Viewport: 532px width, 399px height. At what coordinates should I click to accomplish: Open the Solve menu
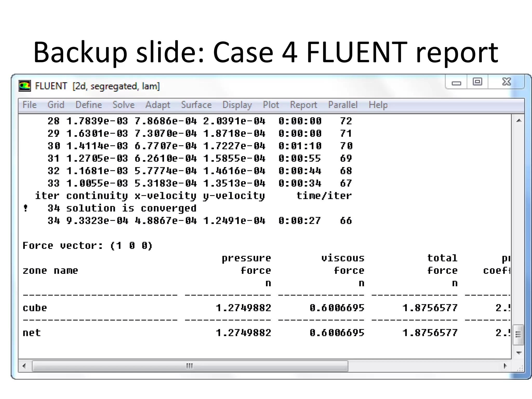(x=123, y=105)
